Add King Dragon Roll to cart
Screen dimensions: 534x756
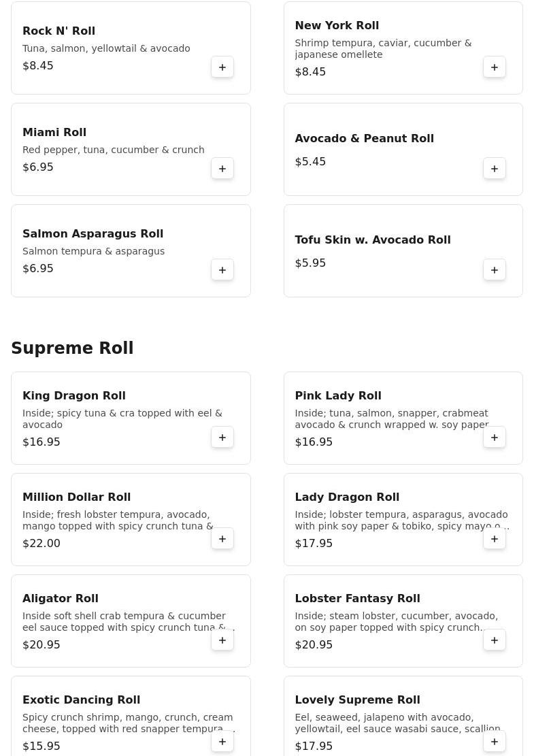point(222,438)
